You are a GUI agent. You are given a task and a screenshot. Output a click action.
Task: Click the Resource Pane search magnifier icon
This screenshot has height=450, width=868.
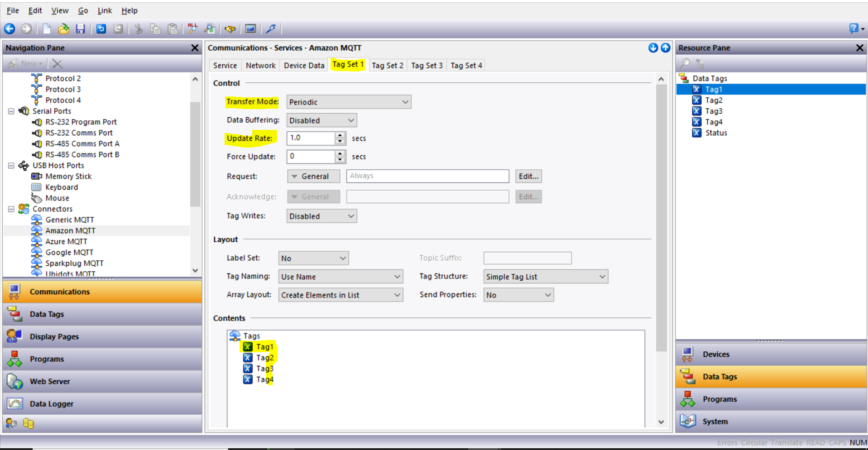click(685, 63)
